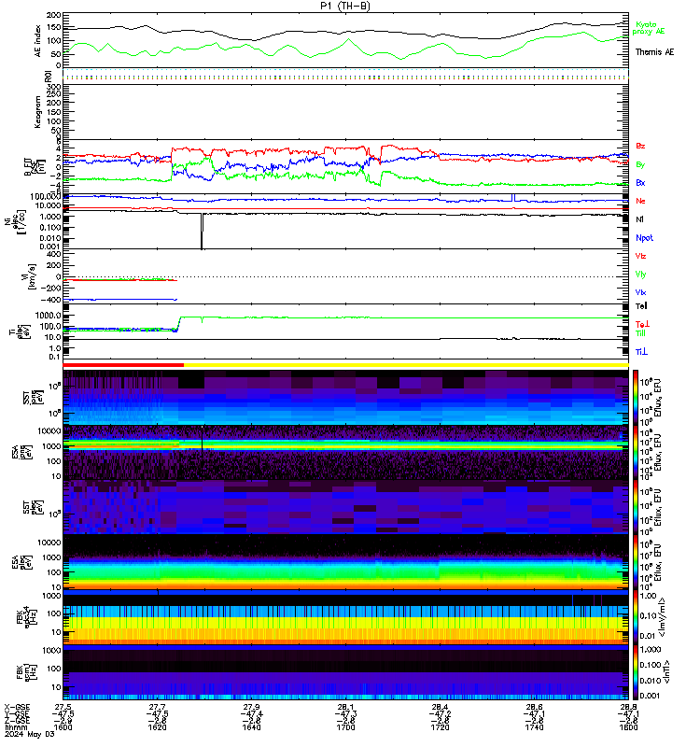Click the "1640" time tick label
700x747 pixels.
[x=251, y=727]
